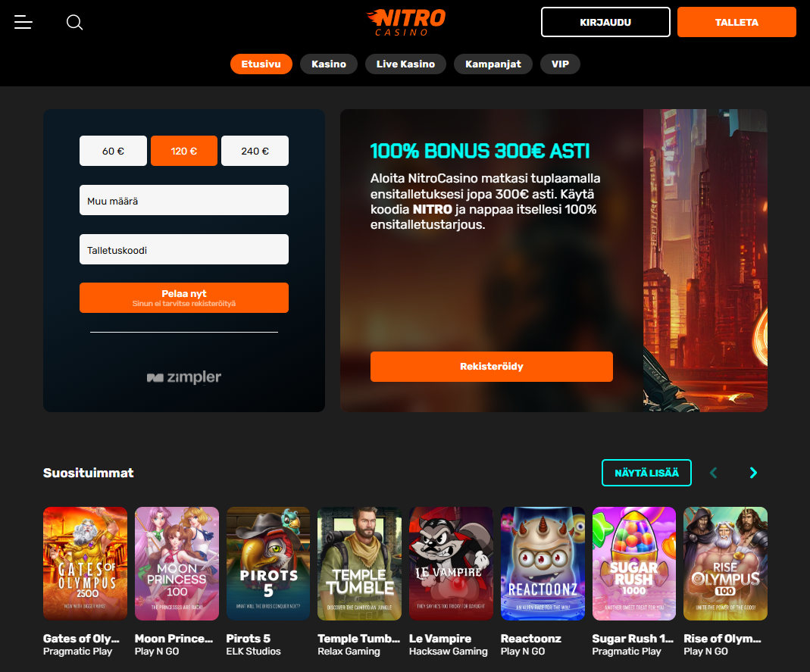Image resolution: width=810 pixels, height=672 pixels.
Task: Click the Gates of Oly... title text
Action: 81,639
